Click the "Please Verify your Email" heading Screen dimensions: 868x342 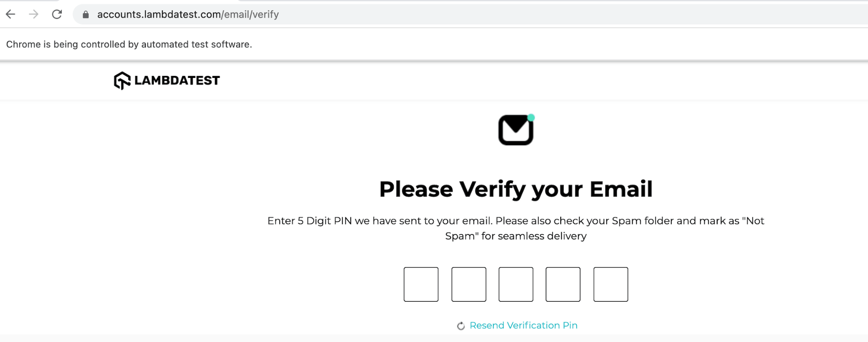coord(516,189)
